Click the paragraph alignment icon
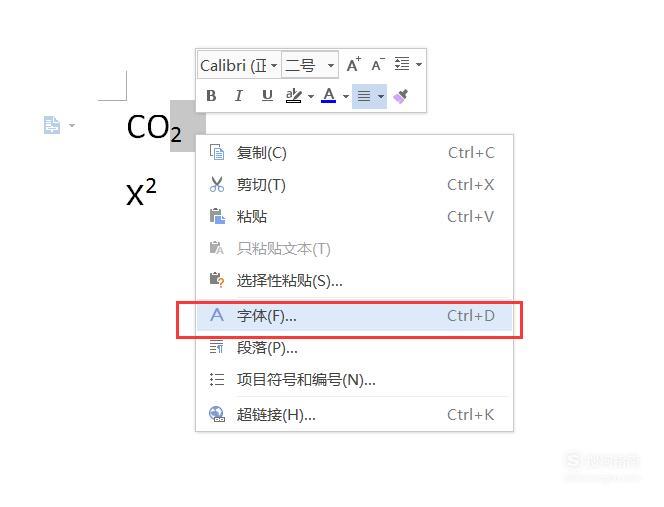 coord(364,96)
